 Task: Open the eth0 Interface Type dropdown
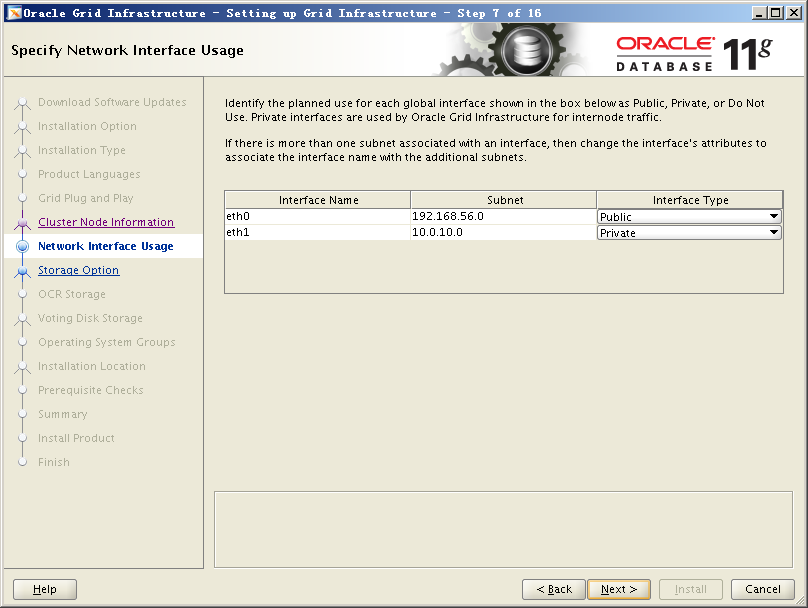click(x=689, y=217)
